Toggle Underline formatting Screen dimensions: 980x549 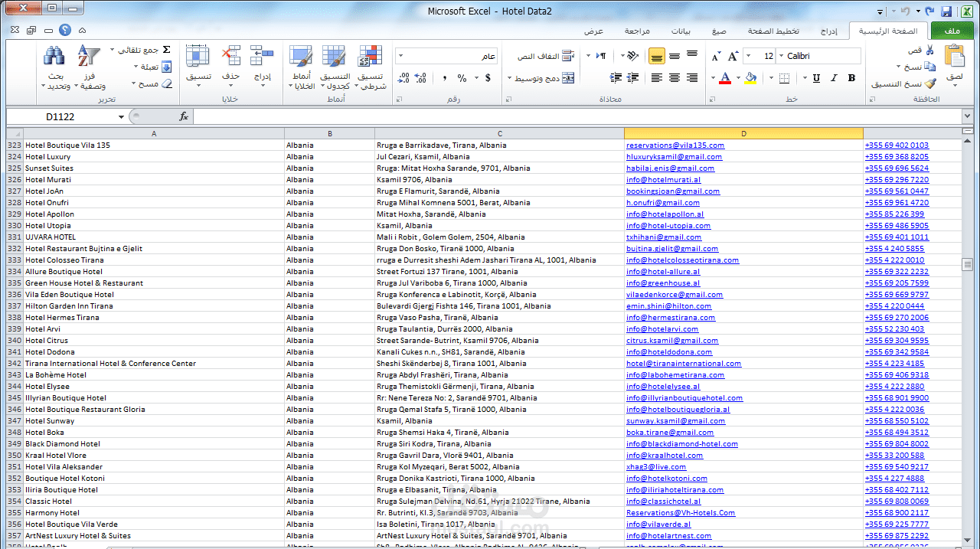tap(816, 78)
